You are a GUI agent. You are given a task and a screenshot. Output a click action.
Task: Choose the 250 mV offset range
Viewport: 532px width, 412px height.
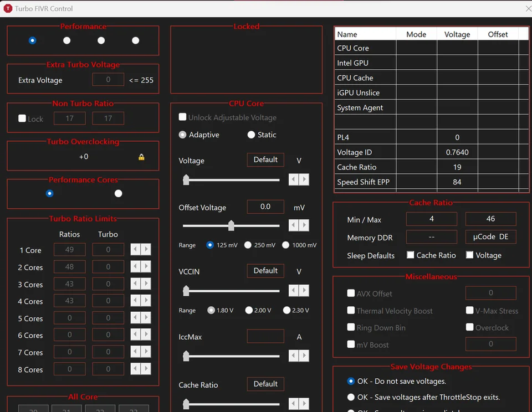[x=248, y=245]
